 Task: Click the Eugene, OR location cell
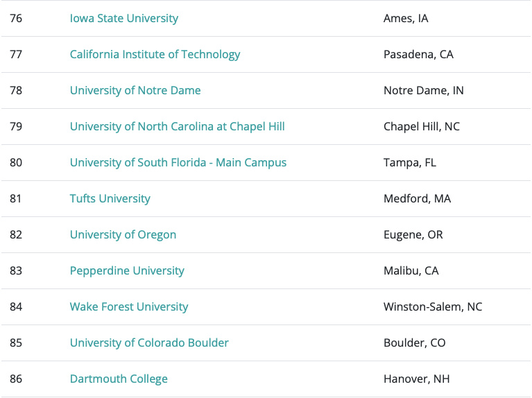coord(413,235)
